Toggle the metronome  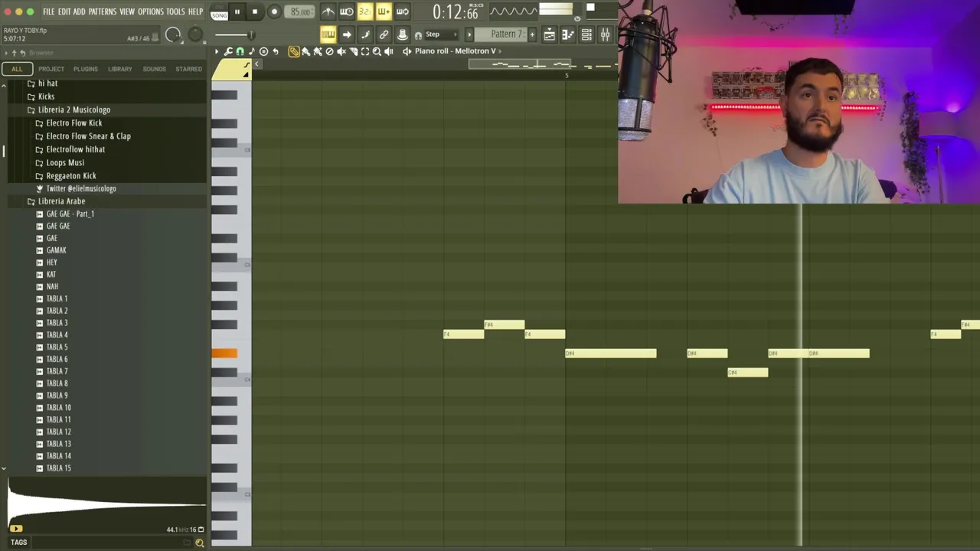point(328,11)
